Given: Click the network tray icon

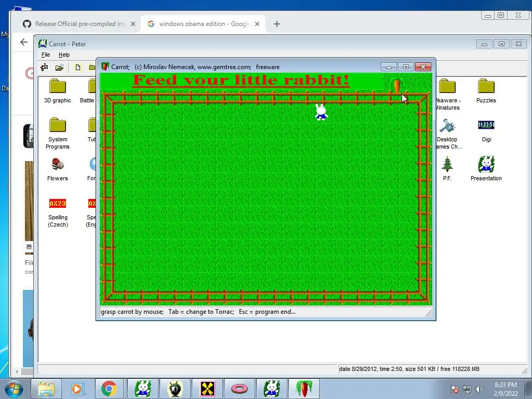Looking at the screenshot, I should click(467, 389).
